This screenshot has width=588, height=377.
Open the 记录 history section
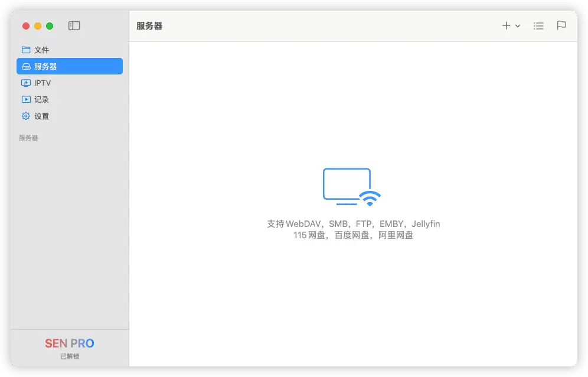click(x=42, y=99)
